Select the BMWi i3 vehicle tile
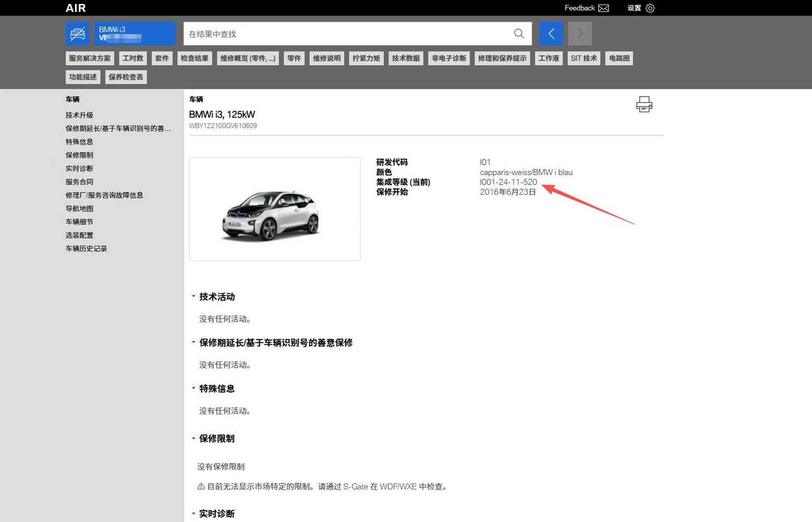812x522 pixels. pos(135,34)
